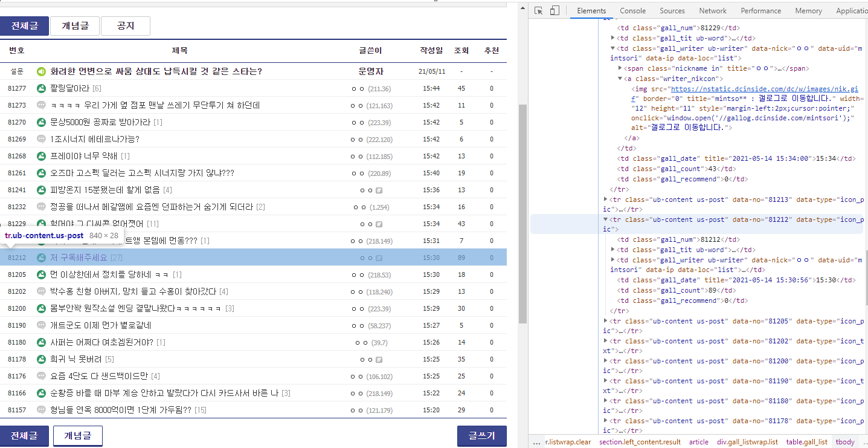
Task: Click the webpage vertical scrollbar thumb
Action: pos(523,215)
